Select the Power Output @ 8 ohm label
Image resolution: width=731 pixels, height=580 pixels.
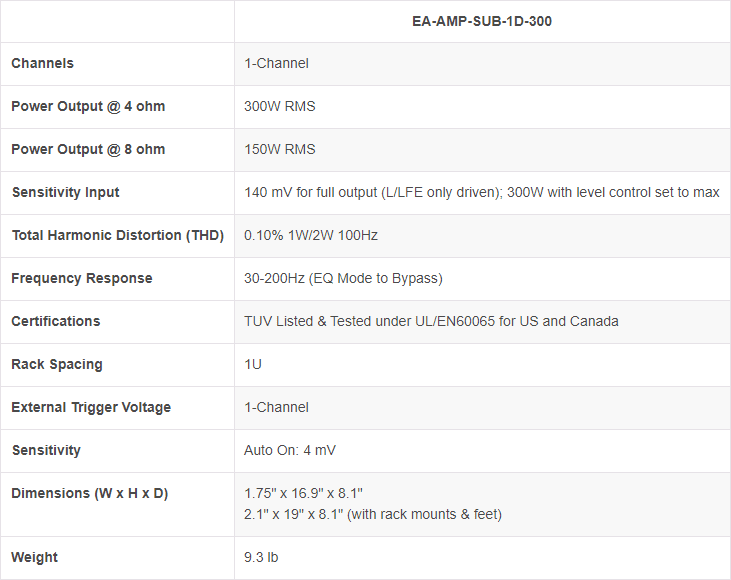(88, 150)
